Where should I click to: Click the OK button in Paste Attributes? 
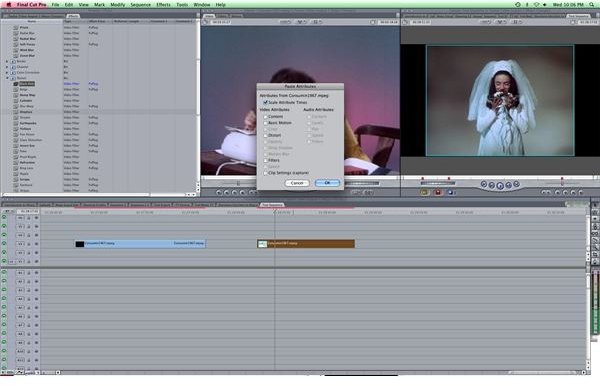pyautogui.click(x=327, y=183)
